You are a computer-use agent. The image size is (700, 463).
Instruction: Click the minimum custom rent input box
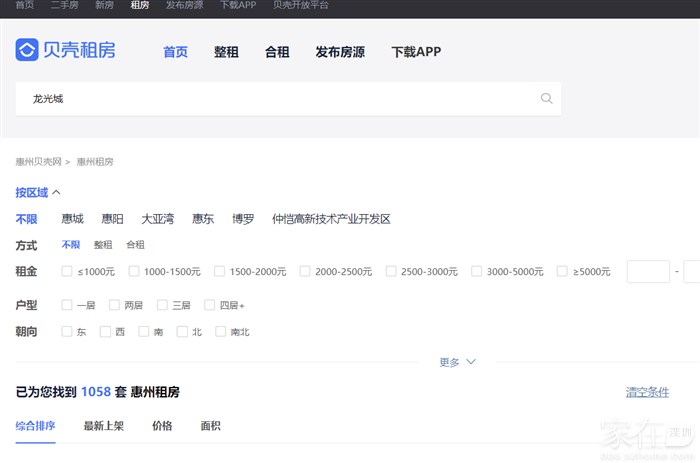pos(648,271)
